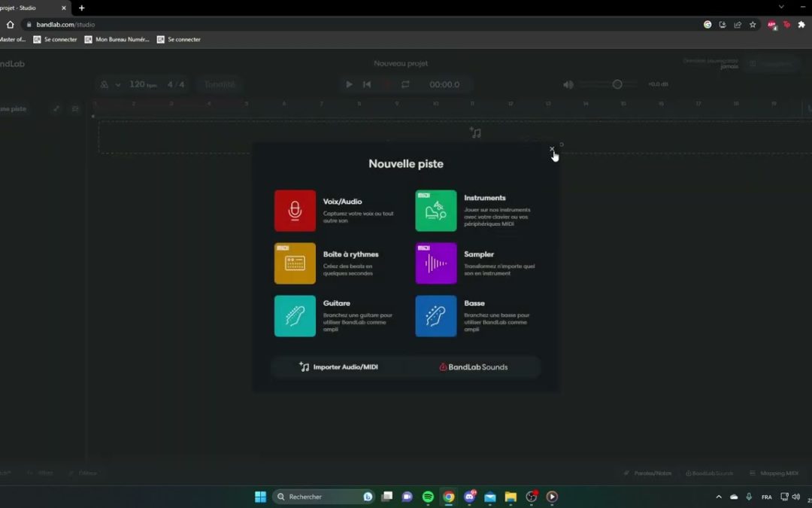Click the 00:00.0 time display
The width and height of the screenshot is (812, 508).
(444, 84)
